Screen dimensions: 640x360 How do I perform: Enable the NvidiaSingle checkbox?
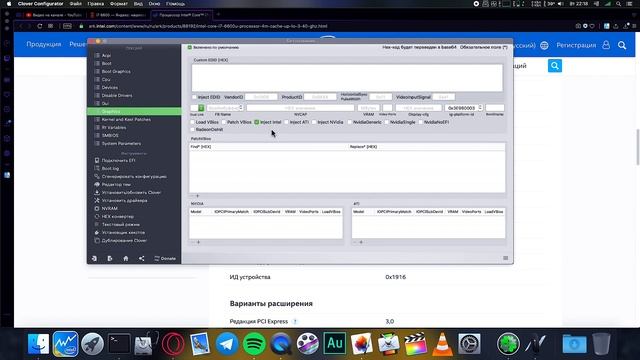(387, 122)
